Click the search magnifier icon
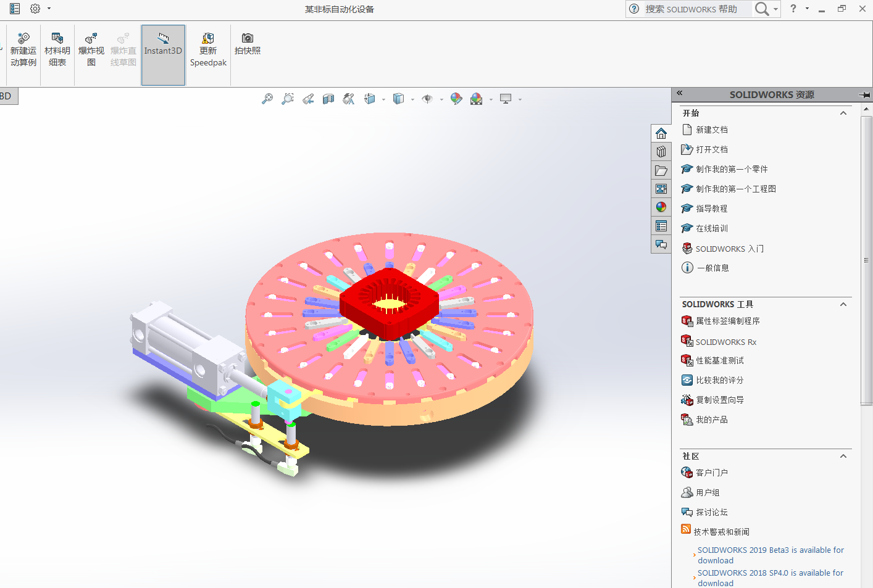 tap(762, 9)
